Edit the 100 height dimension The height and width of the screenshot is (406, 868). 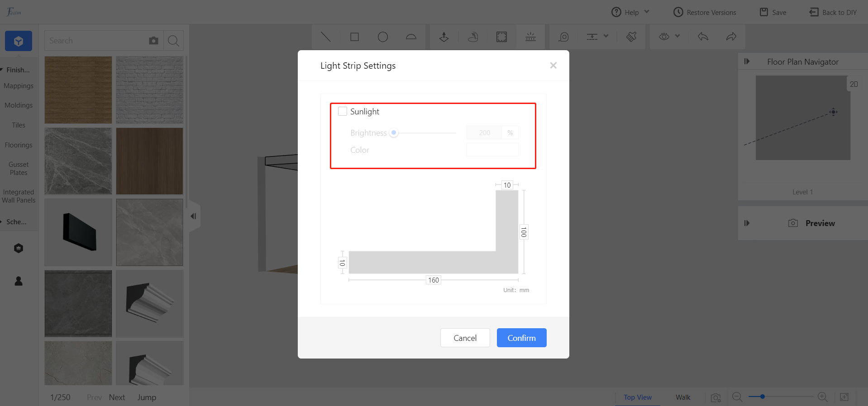[524, 232]
